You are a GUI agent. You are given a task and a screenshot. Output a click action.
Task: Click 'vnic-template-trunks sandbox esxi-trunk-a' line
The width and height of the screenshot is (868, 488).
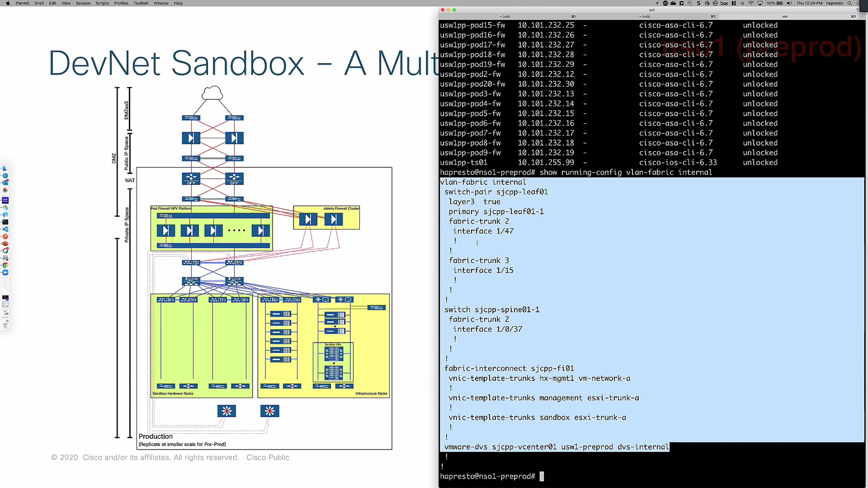coord(537,418)
